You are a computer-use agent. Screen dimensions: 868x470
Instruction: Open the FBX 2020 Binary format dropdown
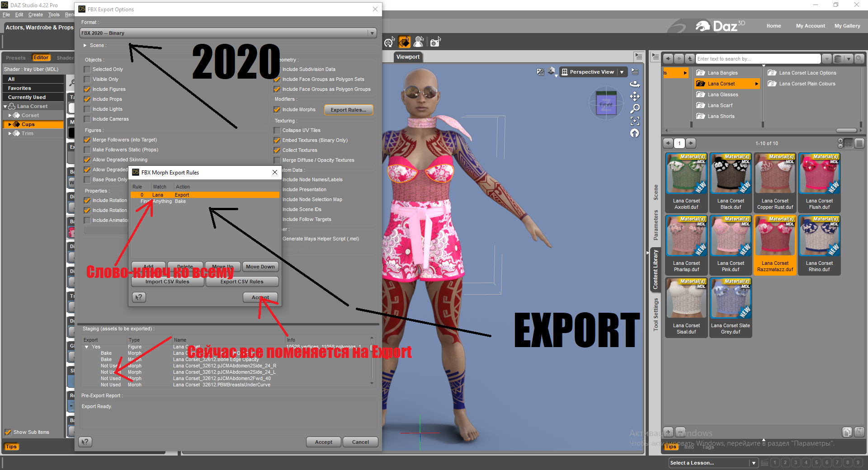pyautogui.click(x=228, y=33)
